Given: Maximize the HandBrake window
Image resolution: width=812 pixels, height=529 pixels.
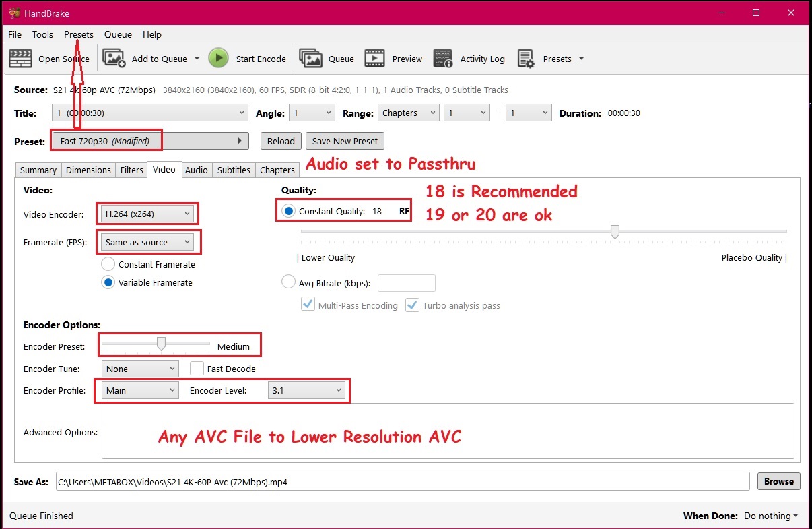Looking at the screenshot, I should pos(756,13).
